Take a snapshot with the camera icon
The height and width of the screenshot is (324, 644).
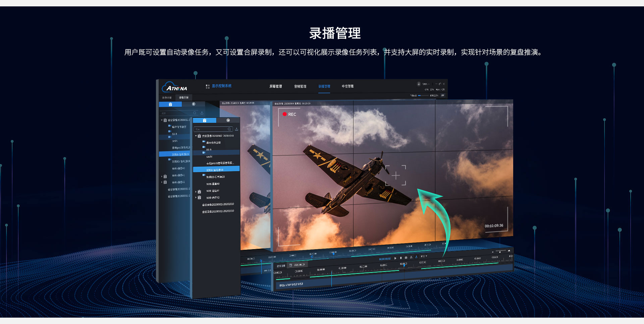click(406, 258)
